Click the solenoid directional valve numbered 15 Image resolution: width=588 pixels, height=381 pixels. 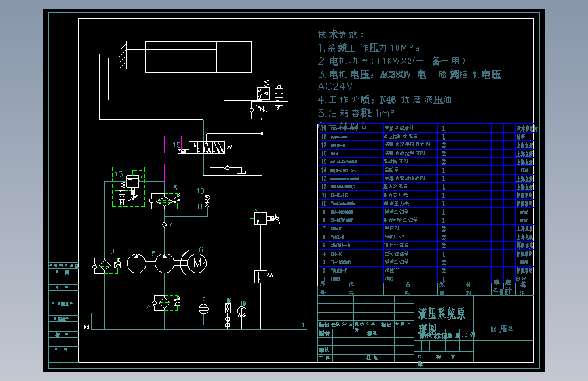tap(203, 148)
